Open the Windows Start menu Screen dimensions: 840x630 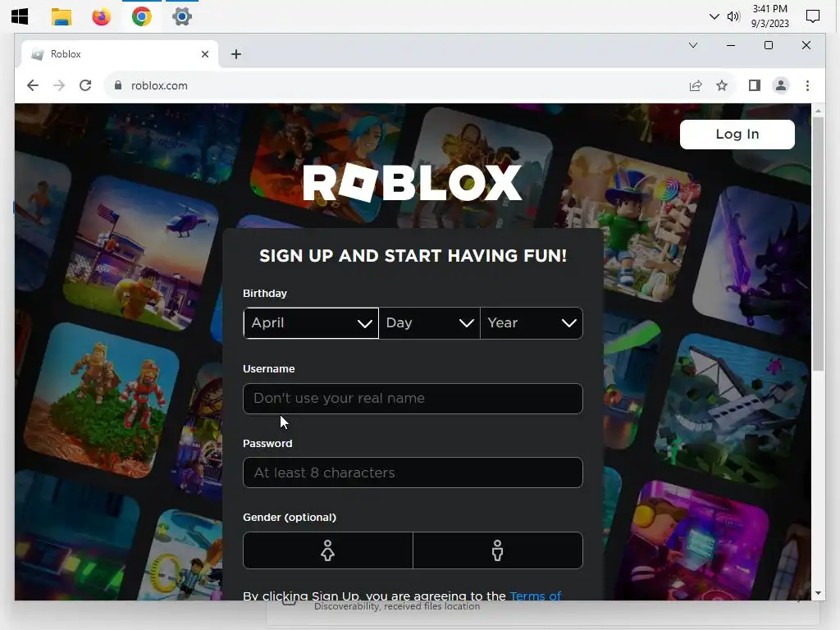click(x=20, y=16)
